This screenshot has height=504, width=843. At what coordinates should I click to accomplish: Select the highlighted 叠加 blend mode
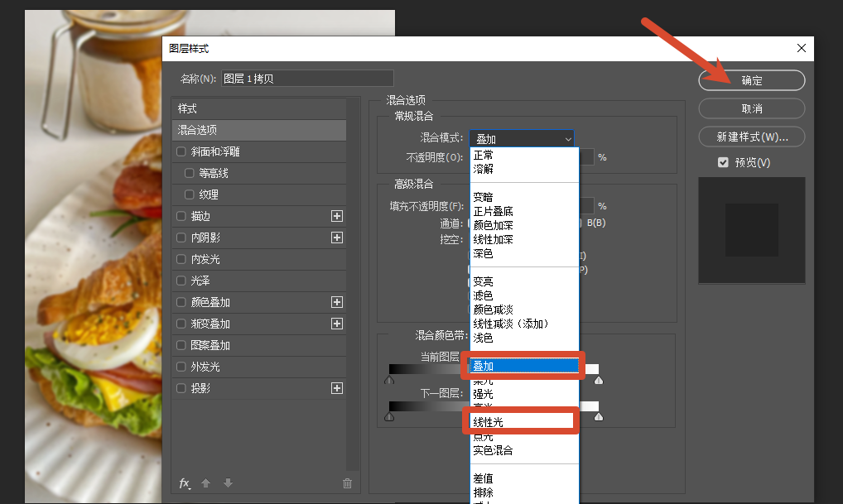(x=524, y=366)
